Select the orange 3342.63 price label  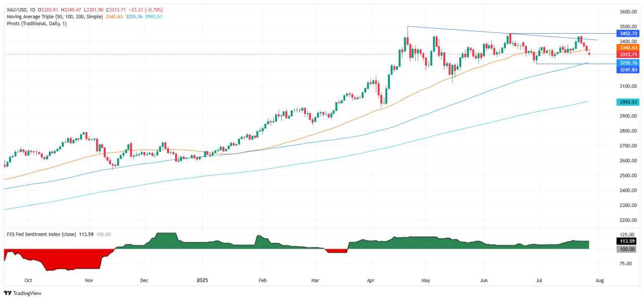[628, 48]
